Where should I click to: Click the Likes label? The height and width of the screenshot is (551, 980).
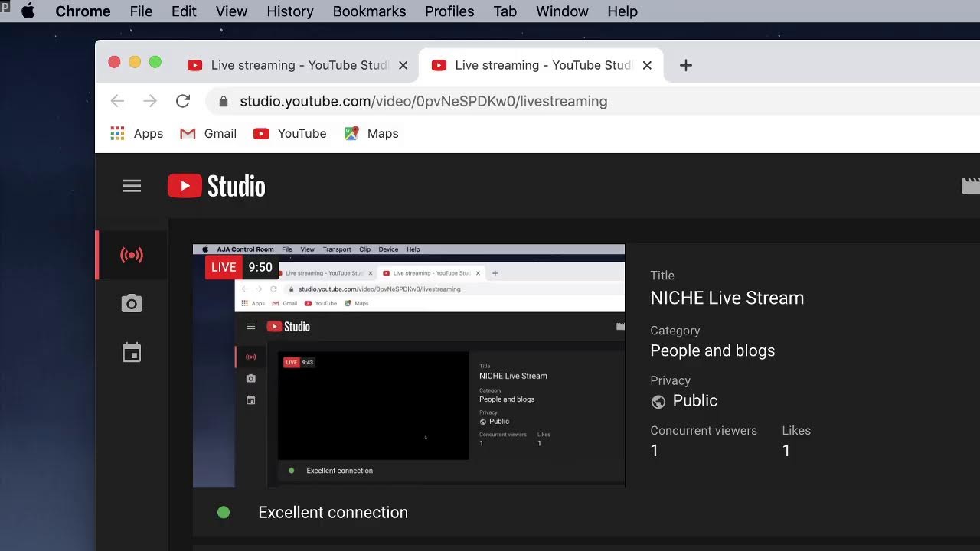pos(796,430)
